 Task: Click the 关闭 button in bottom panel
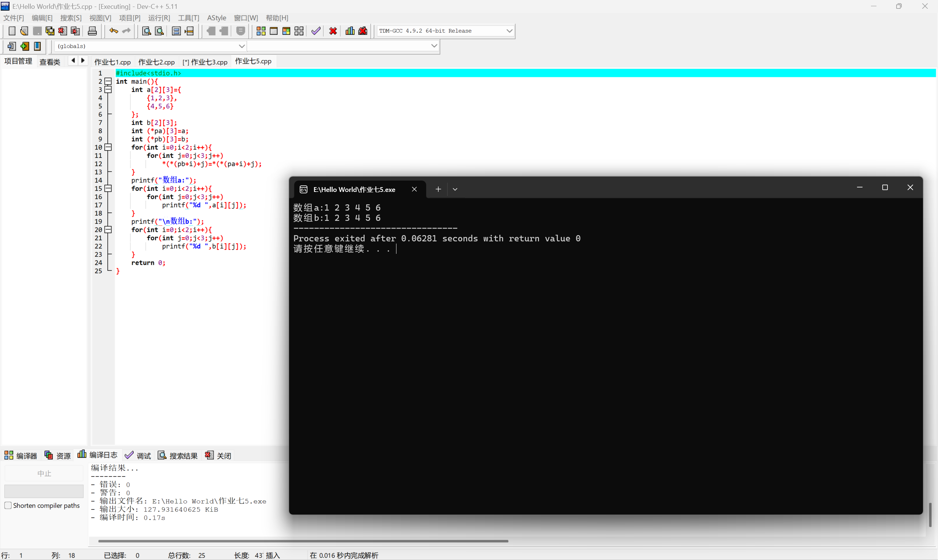pos(218,456)
